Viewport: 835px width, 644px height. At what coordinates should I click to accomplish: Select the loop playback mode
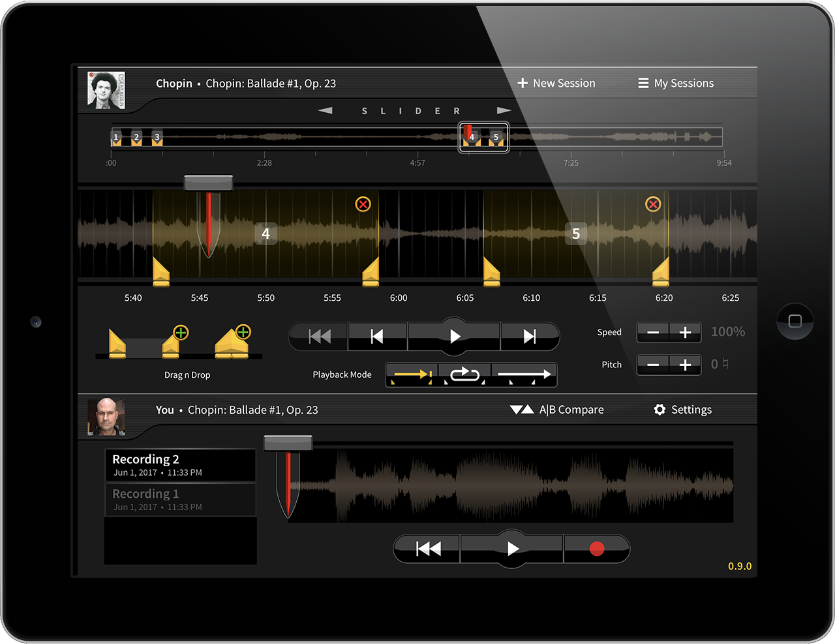coord(464,375)
